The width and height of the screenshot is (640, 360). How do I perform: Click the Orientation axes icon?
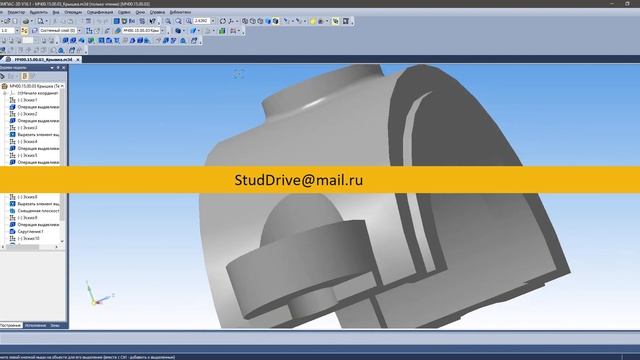click(231, 21)
